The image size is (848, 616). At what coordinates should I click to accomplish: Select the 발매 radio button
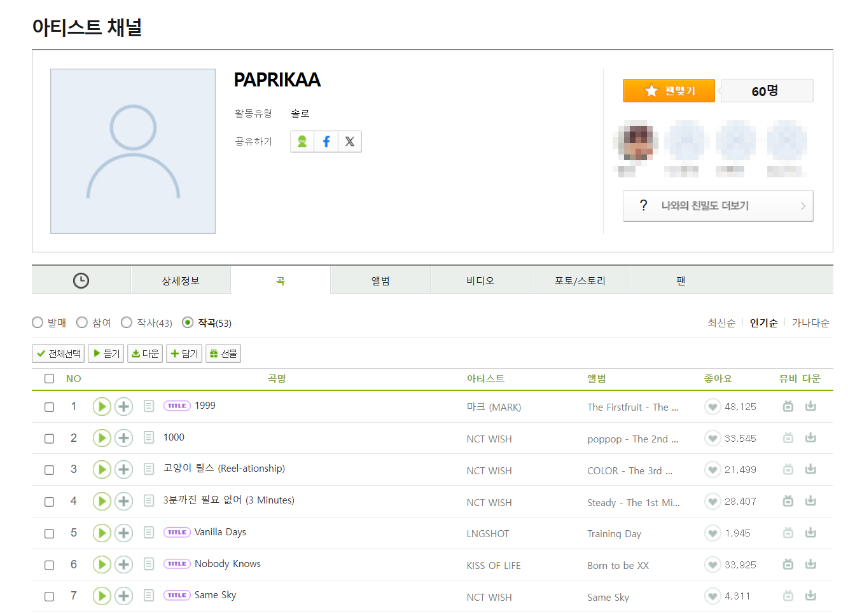tap(38, 323)
